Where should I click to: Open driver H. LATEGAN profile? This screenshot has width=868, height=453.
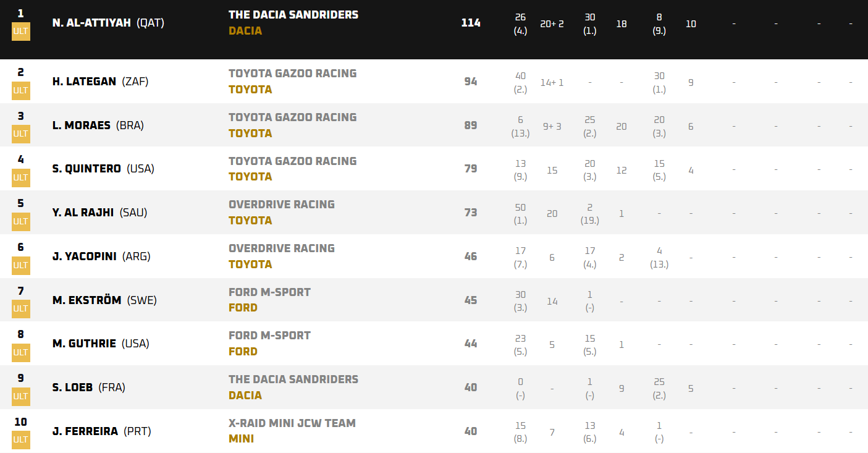click(84, 82)
